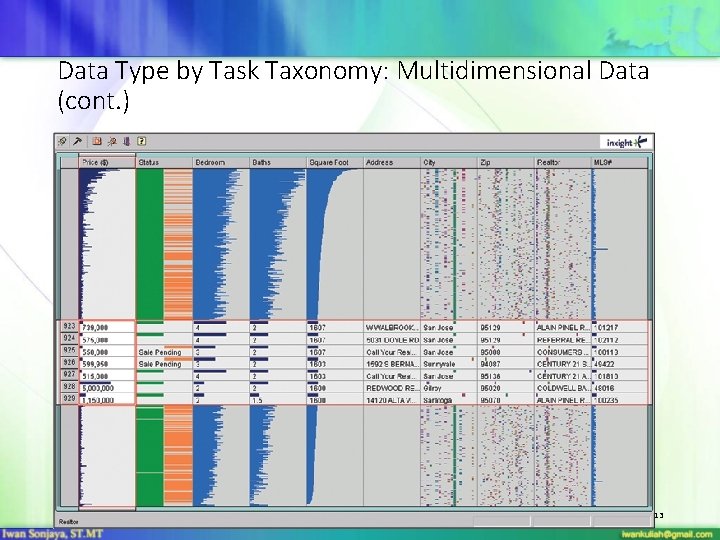Click realtor COLDWELL BA...
Image resolution: width=720 pixels, height=540 pixels.
(563, 388)
